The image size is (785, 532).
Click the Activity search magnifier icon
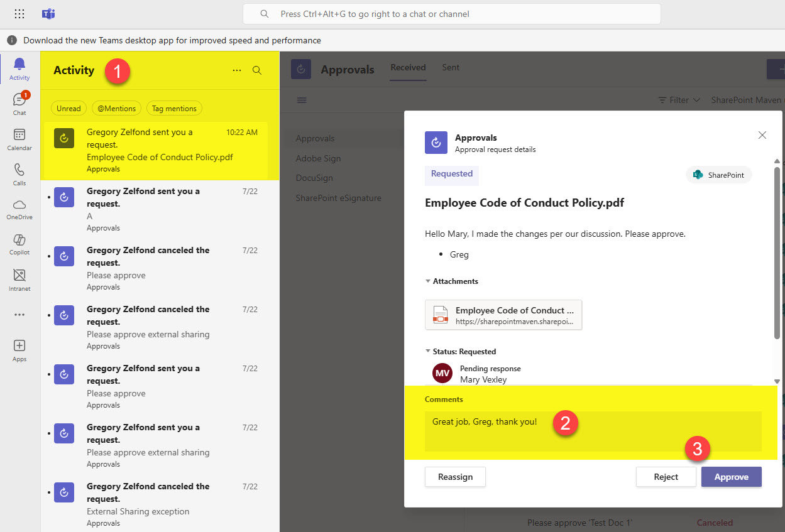click(x=257, y=70)
